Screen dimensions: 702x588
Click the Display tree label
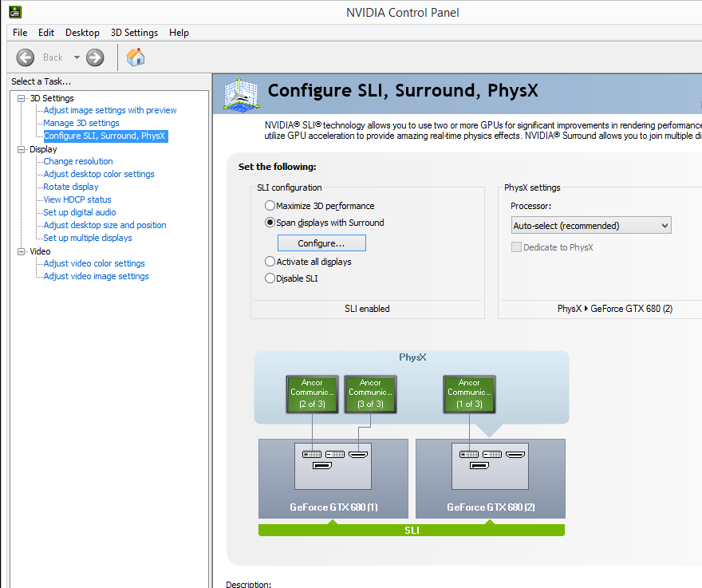(x=43, y=149)
